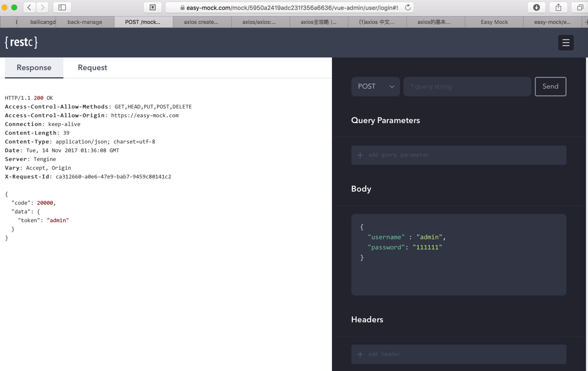Screen dimensions: 588x371
Task: Click the restc logo
Action: 21,42
